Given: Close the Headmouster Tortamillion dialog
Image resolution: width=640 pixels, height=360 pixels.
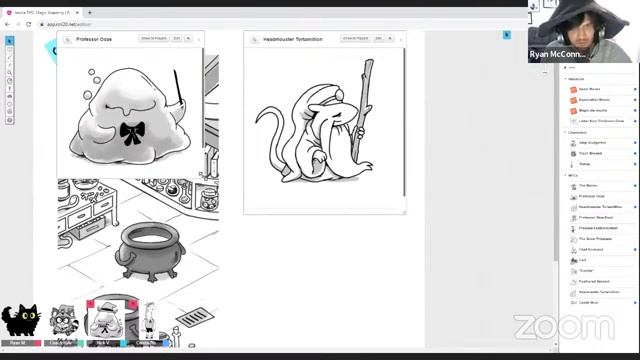Looking at the screenshot, I should coord(401,40).
